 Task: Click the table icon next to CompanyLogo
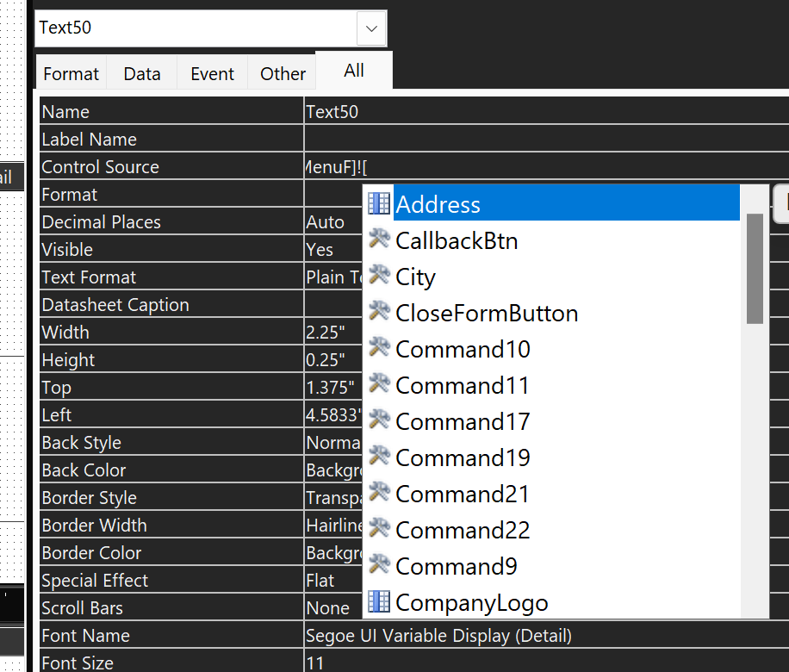(x=379, y=602)
